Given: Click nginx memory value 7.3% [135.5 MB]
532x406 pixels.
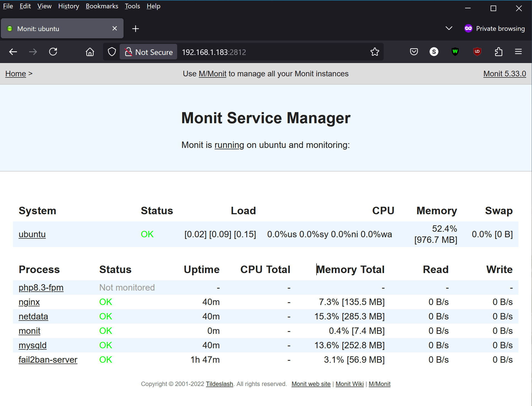Looking at the screenshot, I should [352, 302].
